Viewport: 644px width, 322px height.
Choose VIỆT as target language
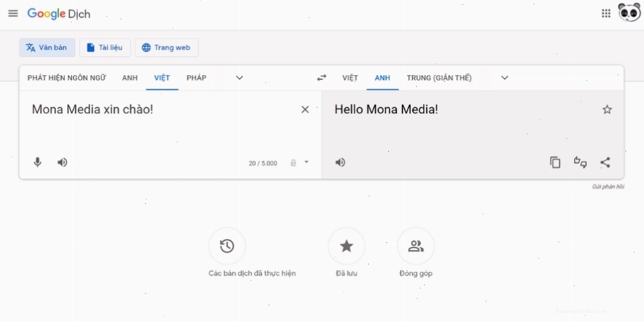(x=350, y=78)
